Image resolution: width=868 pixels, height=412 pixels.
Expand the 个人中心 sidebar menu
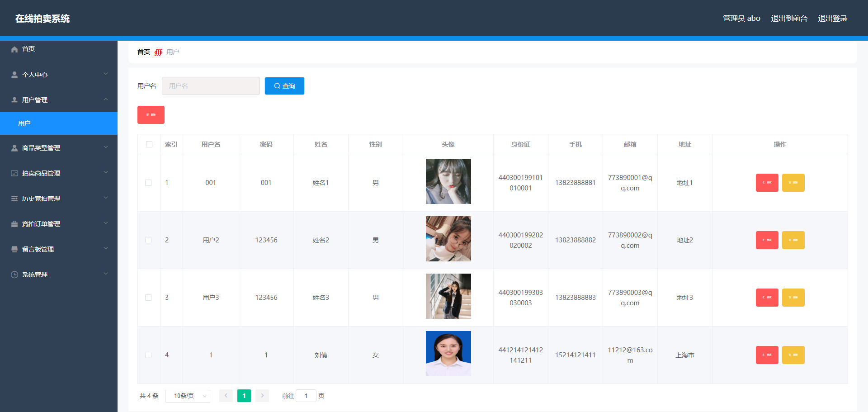(x=59, y=75)
